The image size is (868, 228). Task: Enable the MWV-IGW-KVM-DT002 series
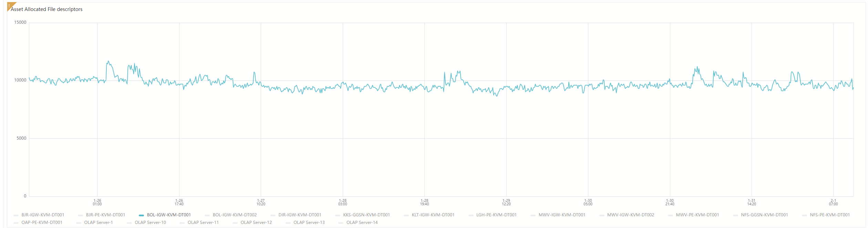[x=630, y=215]
